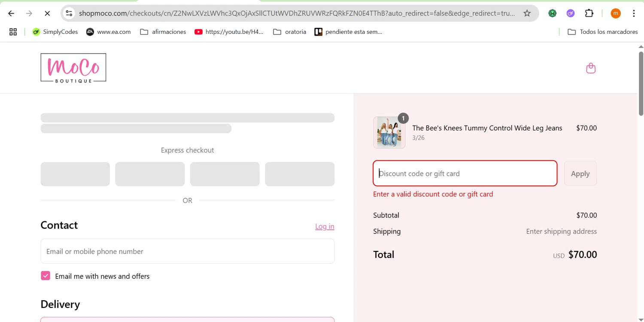
Task: Click the Log in link
Action: [325, 226]
